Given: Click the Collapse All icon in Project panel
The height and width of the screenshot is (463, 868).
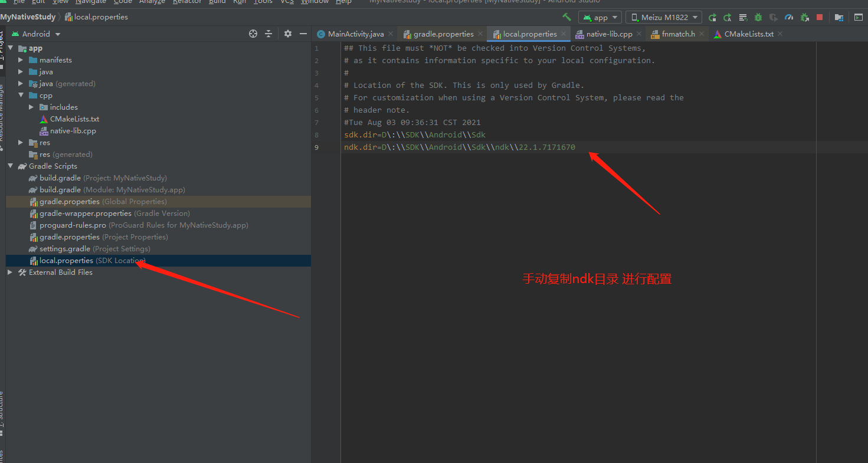Looking at the screenshot, I should pos(268,34).
